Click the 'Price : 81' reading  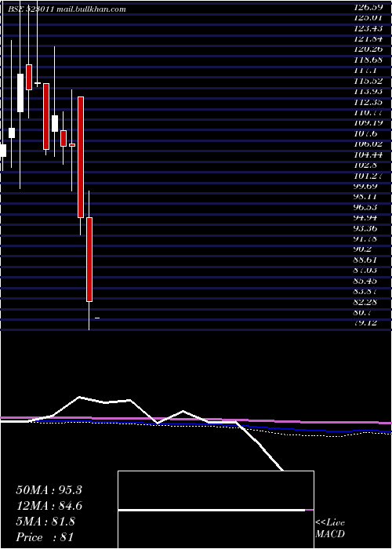tap(45, 537)
